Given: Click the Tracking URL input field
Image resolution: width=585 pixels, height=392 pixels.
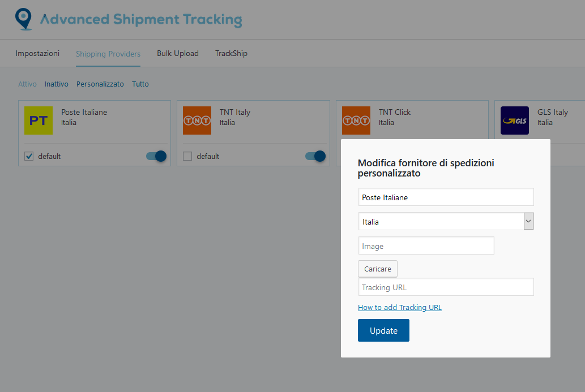Looking at the screenshot, I should 446,287.
